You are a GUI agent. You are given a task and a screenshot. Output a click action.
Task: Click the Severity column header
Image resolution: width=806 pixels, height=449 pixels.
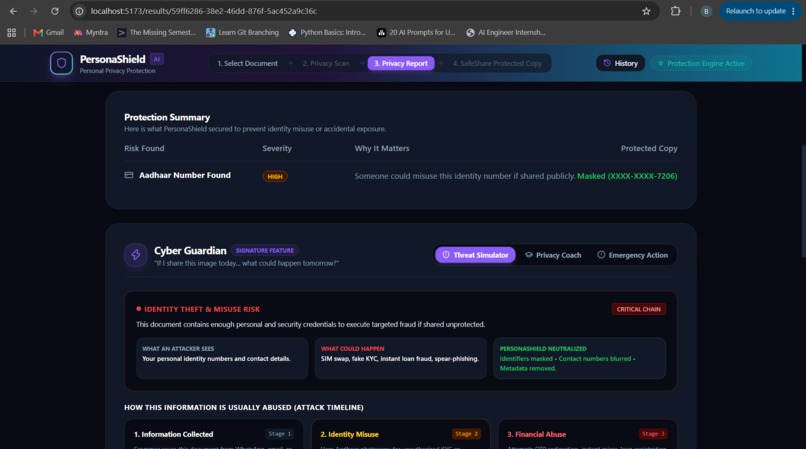(277, 148)
